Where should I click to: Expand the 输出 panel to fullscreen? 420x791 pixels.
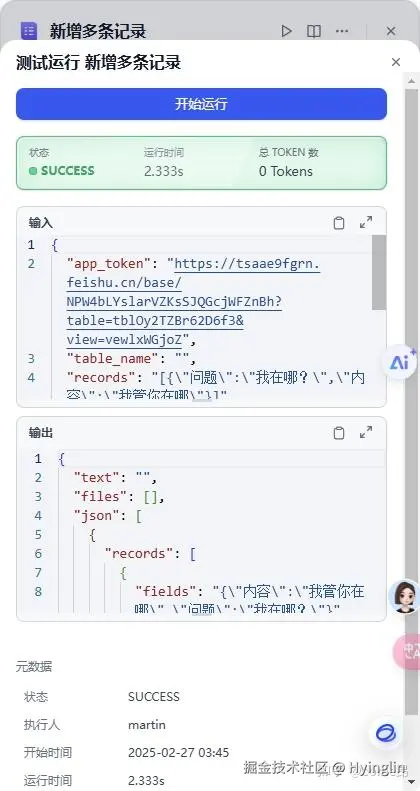[366, 433]
